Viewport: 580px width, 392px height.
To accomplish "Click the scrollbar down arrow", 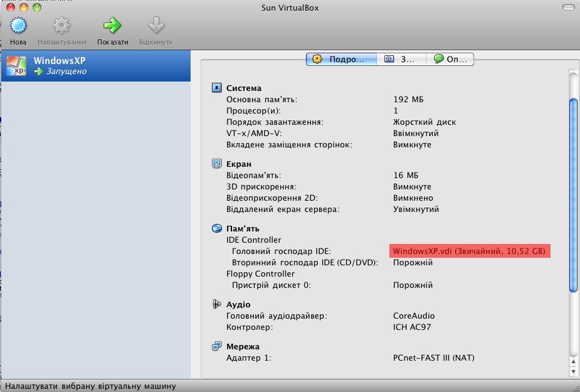I will click(x=573, y=371).
